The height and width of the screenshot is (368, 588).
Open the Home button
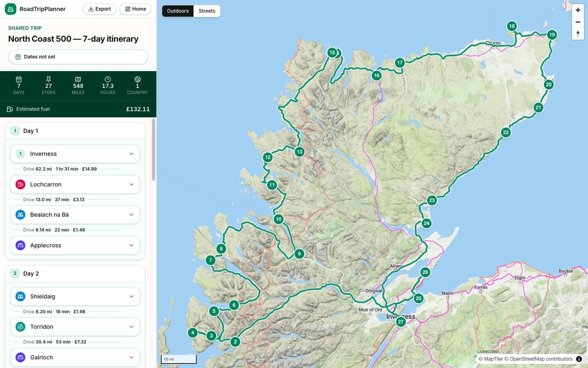tap(136, 9)
